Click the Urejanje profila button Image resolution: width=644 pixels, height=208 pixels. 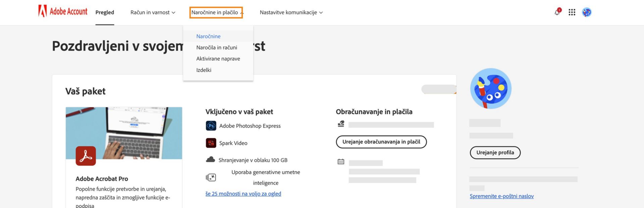(x=495, y=153)
